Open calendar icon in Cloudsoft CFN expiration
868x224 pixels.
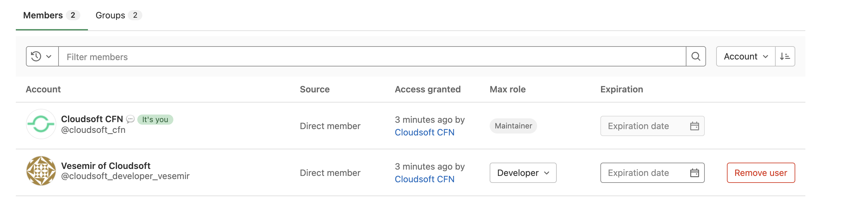(x=694, y=126)
